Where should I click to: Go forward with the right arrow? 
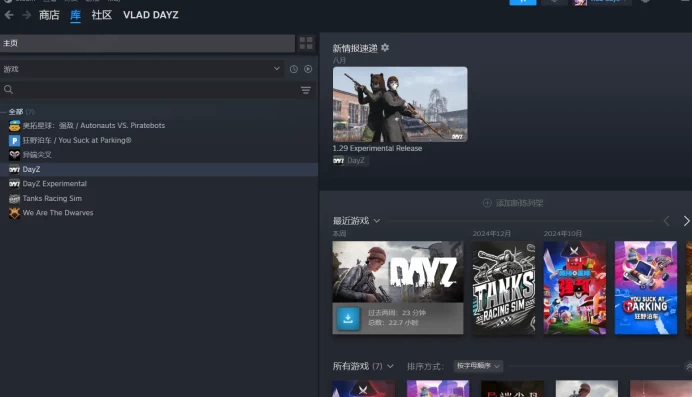pos(26,15)
